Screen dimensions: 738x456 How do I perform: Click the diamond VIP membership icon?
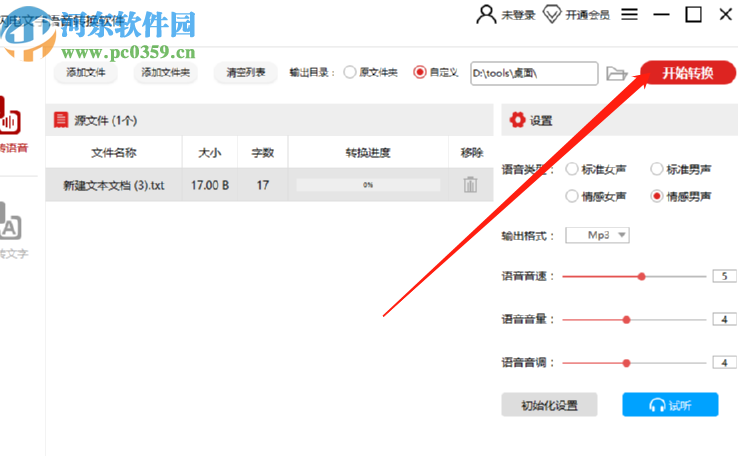coord(552,14)
